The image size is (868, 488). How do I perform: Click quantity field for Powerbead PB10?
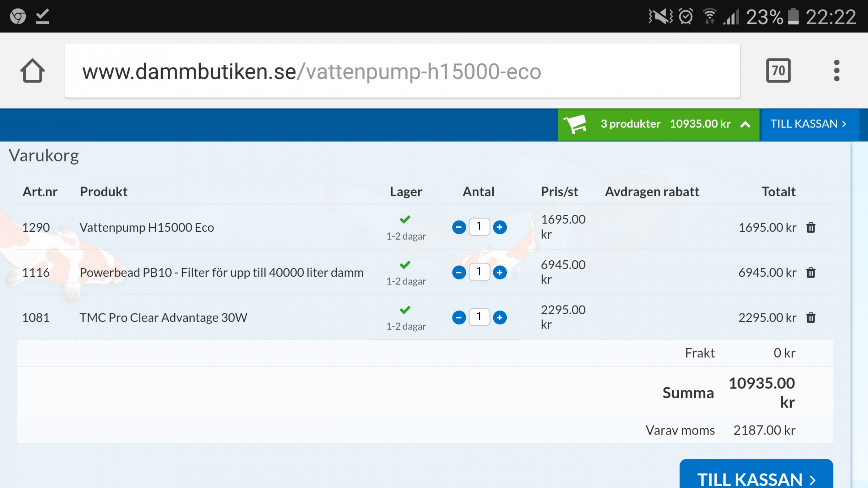coord(479,272)
